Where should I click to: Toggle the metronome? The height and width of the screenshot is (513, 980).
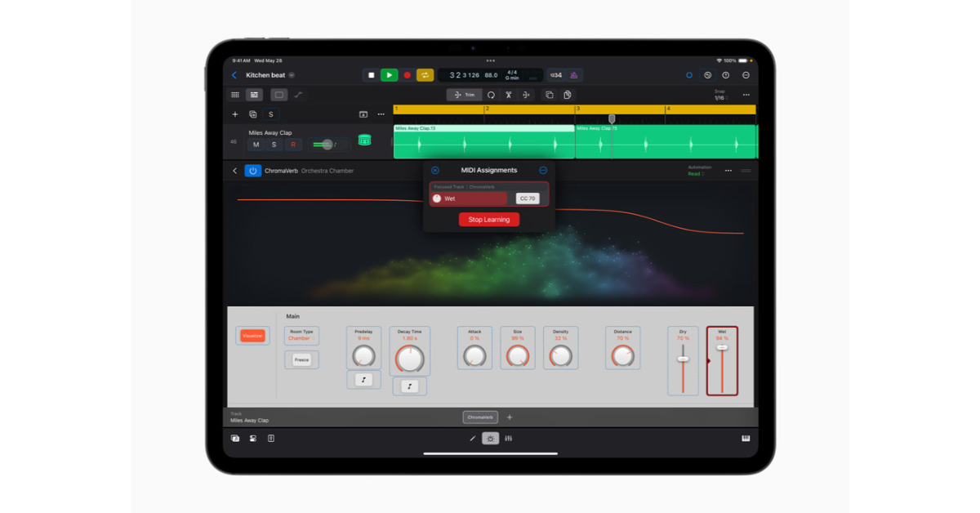tap(573, 75)
